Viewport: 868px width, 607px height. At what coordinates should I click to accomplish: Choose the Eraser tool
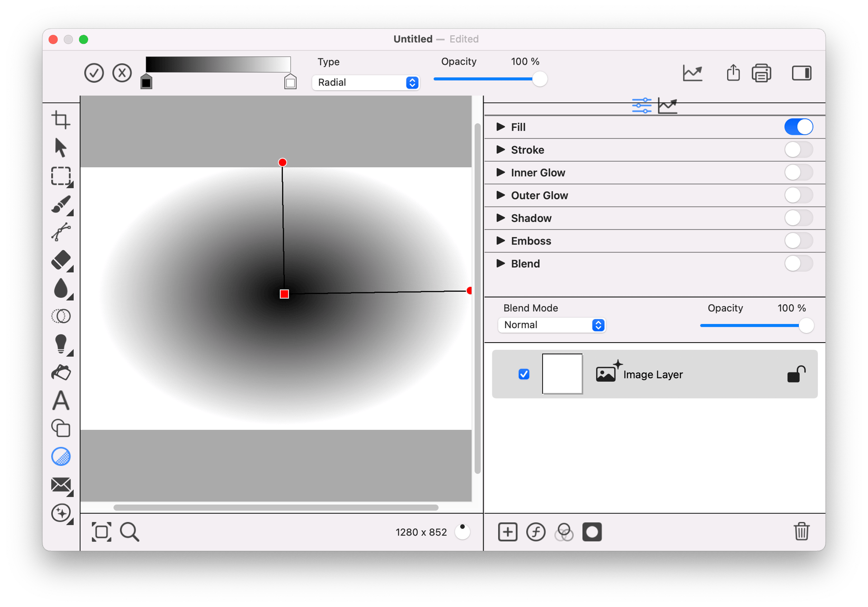click(x=61, y=260)
